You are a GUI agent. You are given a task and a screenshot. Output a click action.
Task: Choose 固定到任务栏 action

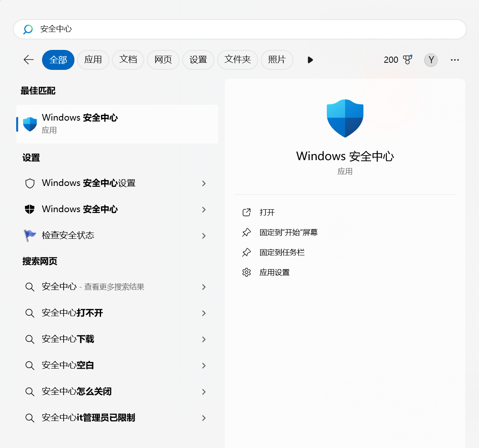[282, 252]
